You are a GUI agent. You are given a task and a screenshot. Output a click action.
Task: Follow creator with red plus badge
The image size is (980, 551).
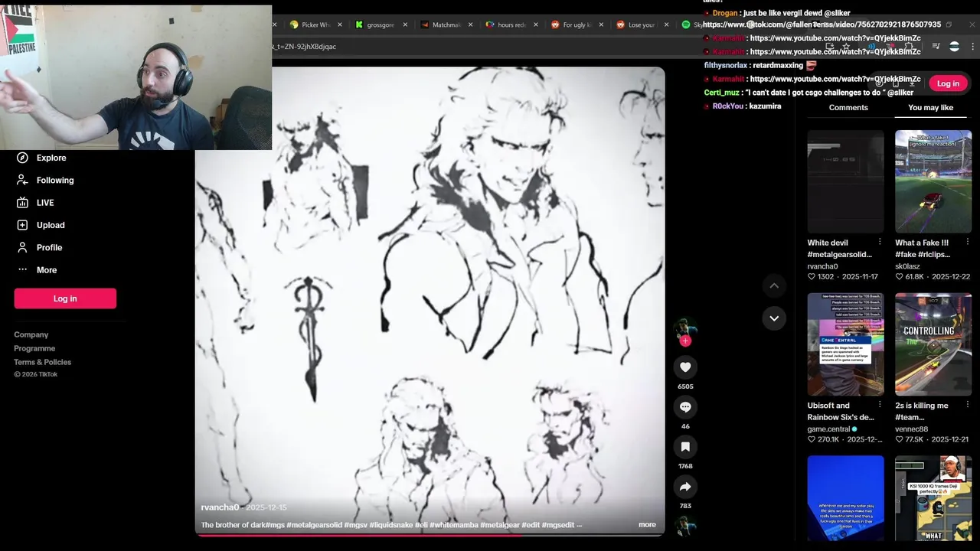tap(685, 341)
